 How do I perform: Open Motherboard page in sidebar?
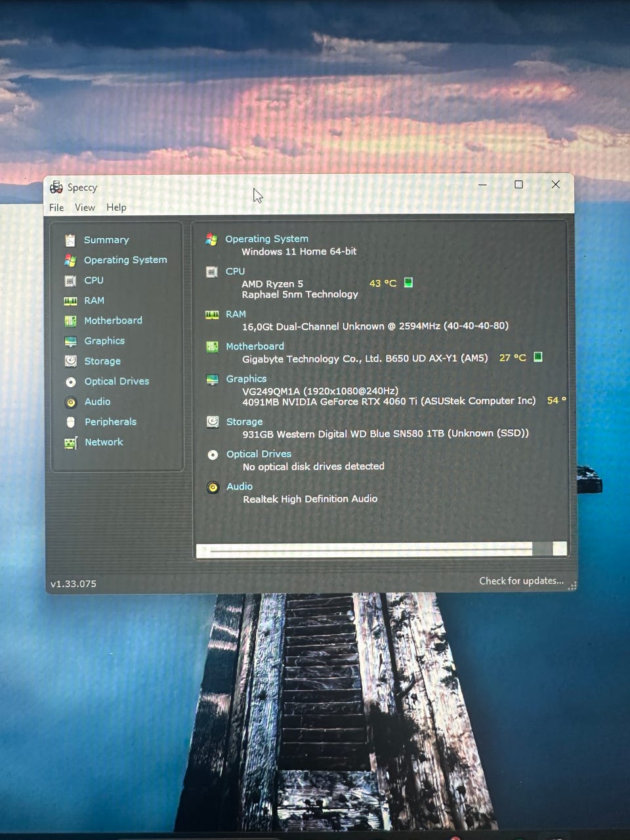(113, 320)
